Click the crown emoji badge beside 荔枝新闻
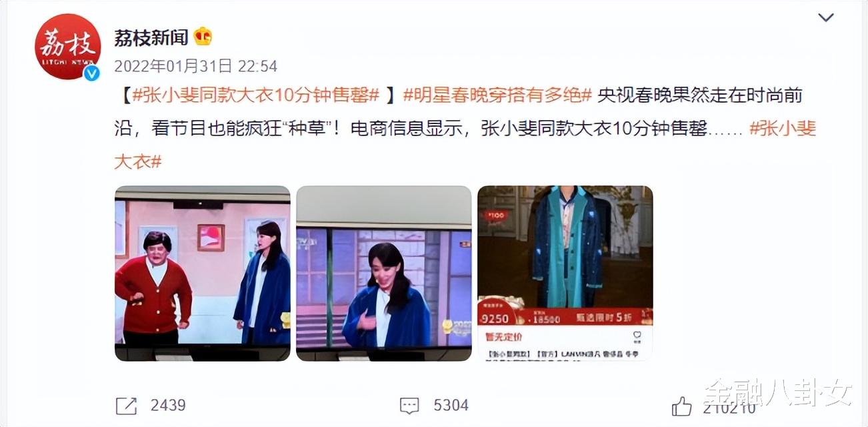Image resolution: width=868 pixels, height=427 pixels. point(203,37)
